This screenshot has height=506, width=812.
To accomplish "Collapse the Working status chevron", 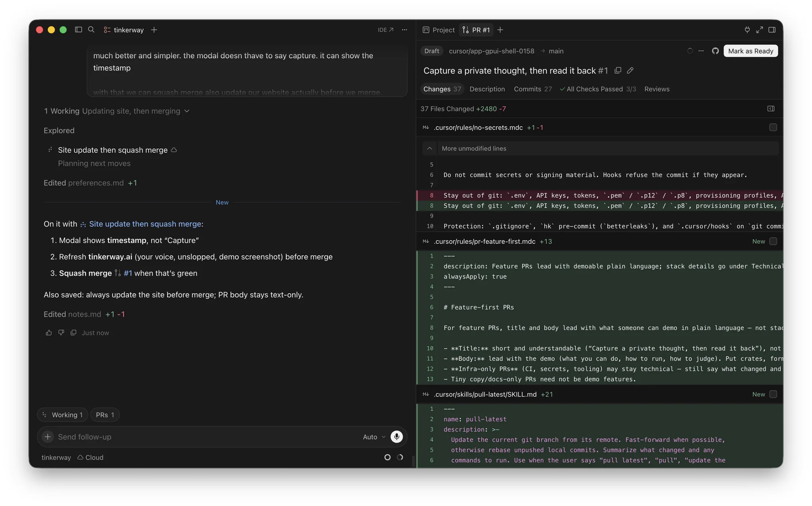I will 187,111.
